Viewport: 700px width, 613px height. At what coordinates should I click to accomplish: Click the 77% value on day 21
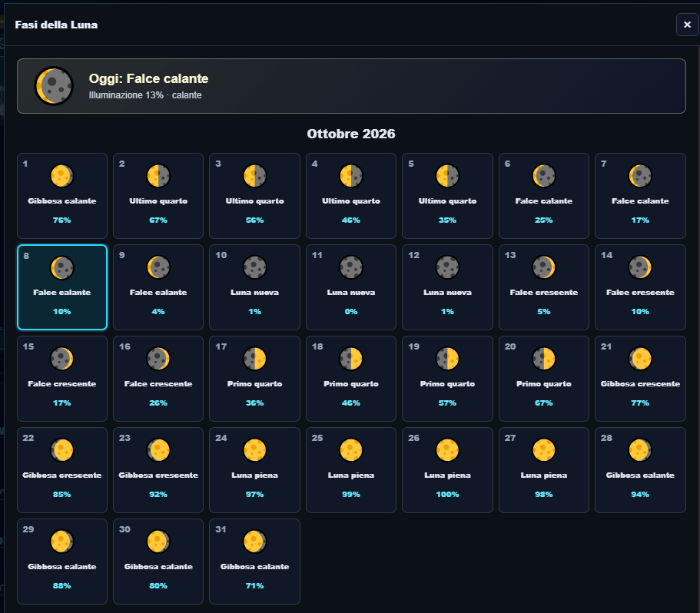[x=640, y=403]
